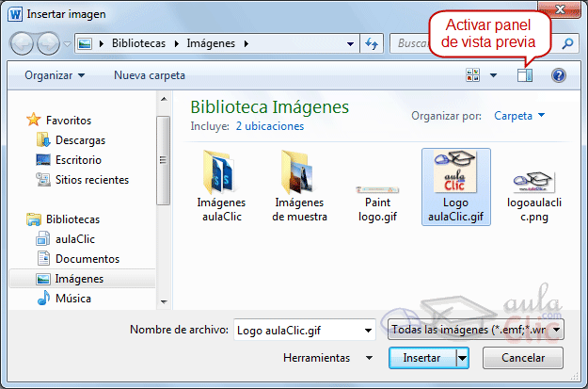Click Nueva carpeta in the toolbar
The width and height of the screenshot is (588, 389).
point(150,75)
